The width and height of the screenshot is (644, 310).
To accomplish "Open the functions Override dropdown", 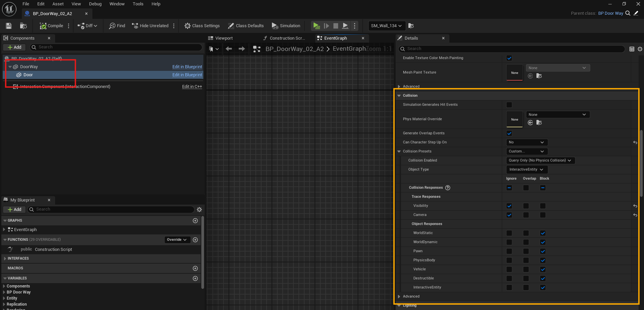I will click(x=177, y=240).
